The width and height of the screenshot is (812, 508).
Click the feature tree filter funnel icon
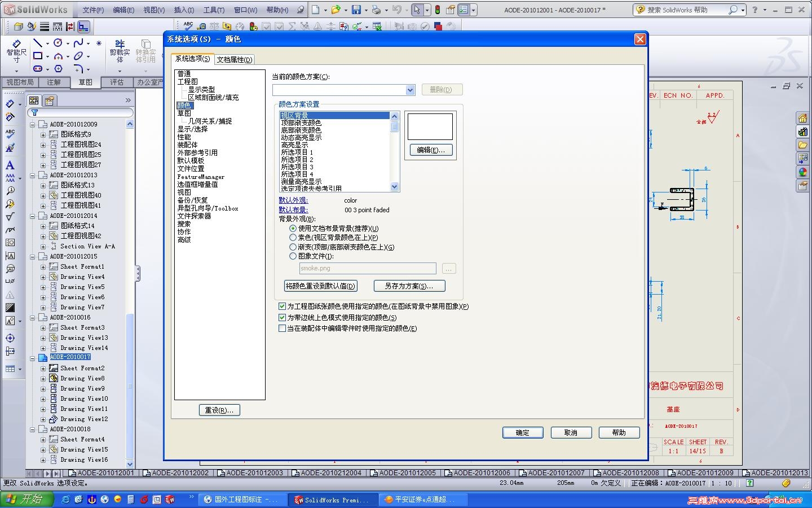pyautogui.click(x=34, y=113)
